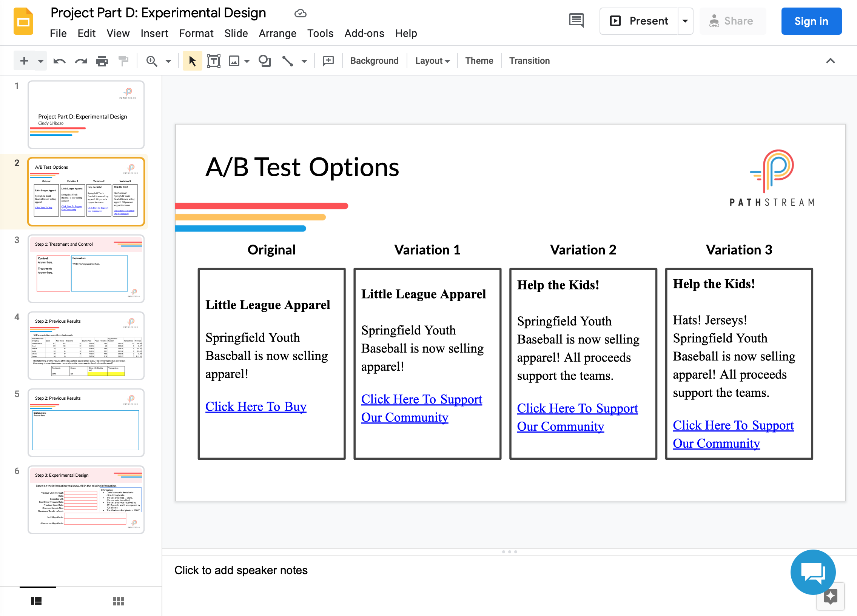Switch to grid view icon

[x=118, y=601]
